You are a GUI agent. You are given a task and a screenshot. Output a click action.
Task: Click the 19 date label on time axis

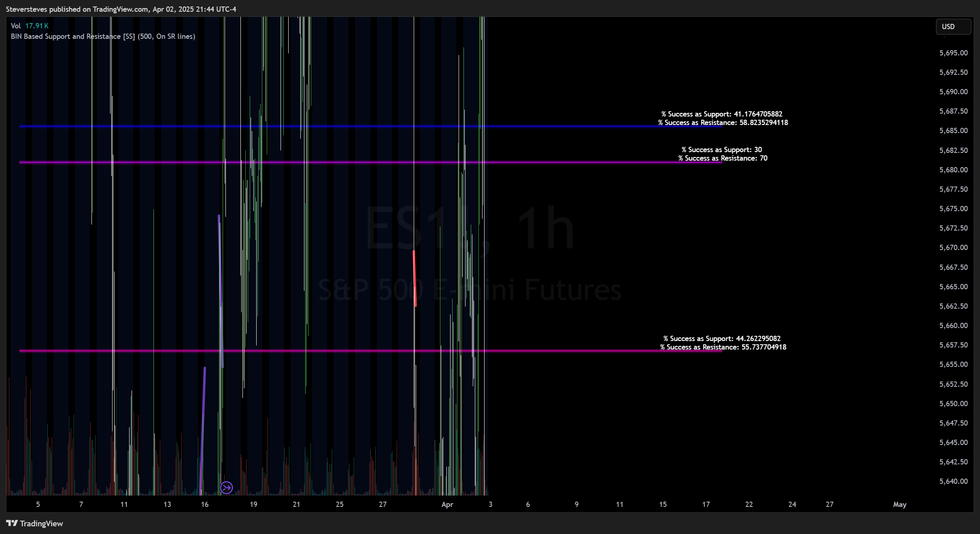pos(253,504)
